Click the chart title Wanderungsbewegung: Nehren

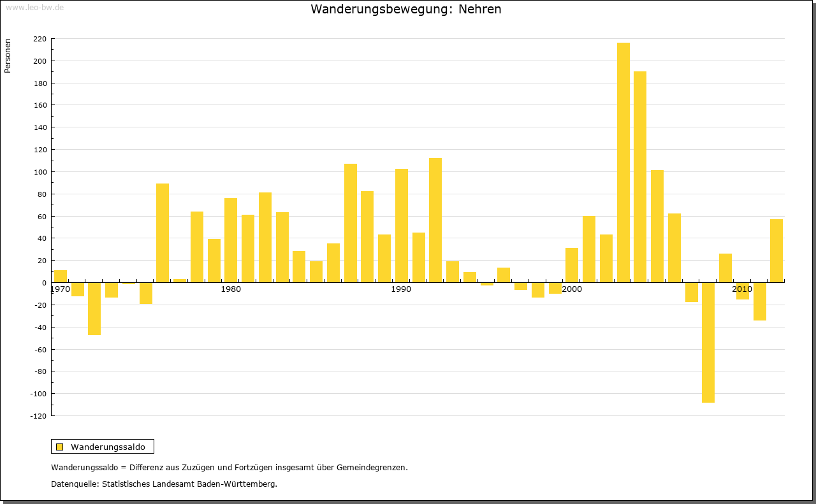(406, 9)
